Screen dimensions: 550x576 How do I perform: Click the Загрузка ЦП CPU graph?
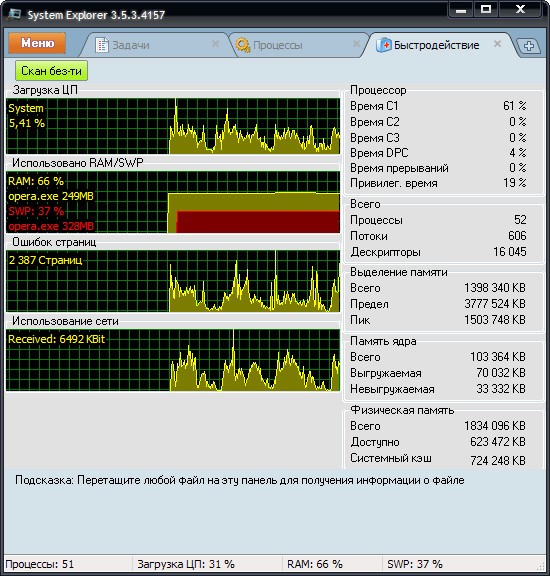(x=173, y=126)
